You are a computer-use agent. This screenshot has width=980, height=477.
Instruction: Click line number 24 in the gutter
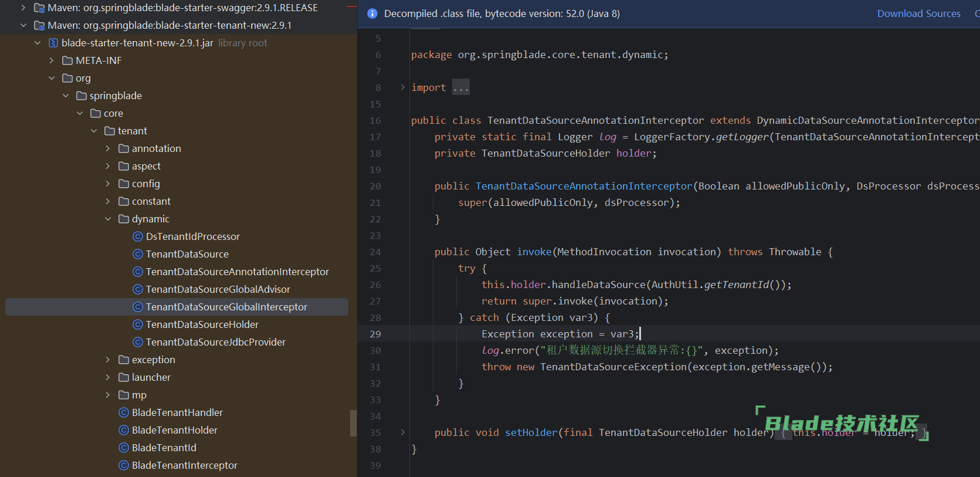[x=375, y=252]
